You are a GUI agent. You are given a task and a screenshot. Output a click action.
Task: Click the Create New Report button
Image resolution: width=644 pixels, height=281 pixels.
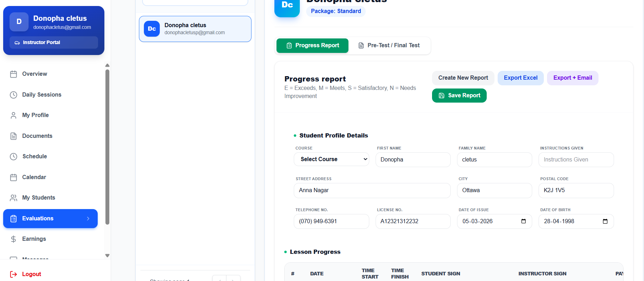coord(463,78)
